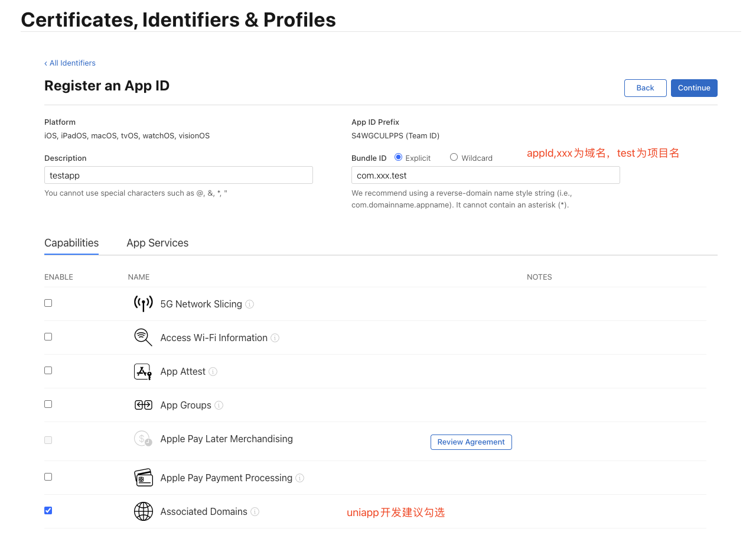Click the Bundle ID field containing com.xxx.test

(485, 175)
